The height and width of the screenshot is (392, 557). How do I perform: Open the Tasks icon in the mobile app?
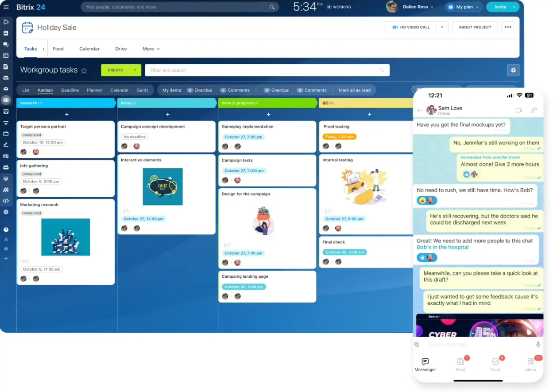pyautogui.click(x=495, y=362)
